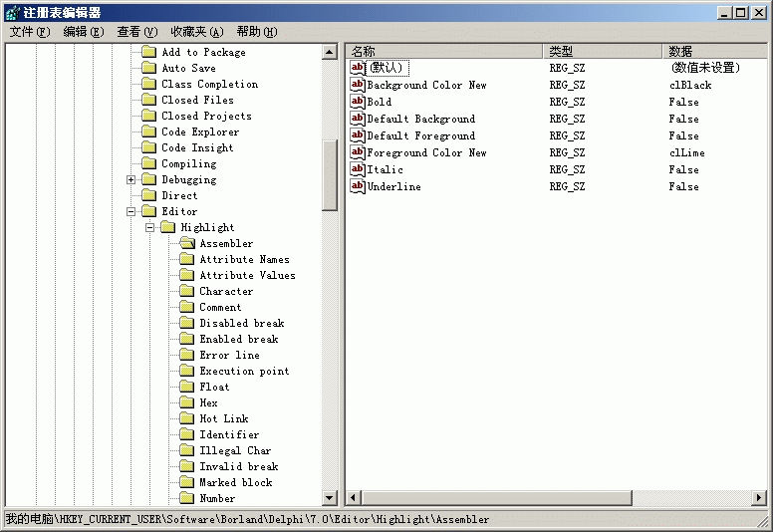This screenshot has height=532, width=773.
Task: Click the Underline value string icon
Action: pyautogui.click(x=358, y=186)
